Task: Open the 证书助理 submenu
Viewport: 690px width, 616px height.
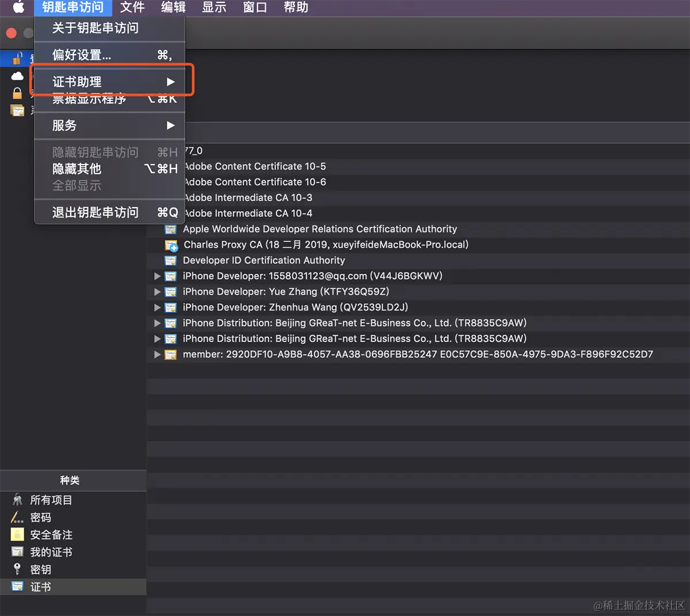Action: pyautogui.click(x=110, y=82)
